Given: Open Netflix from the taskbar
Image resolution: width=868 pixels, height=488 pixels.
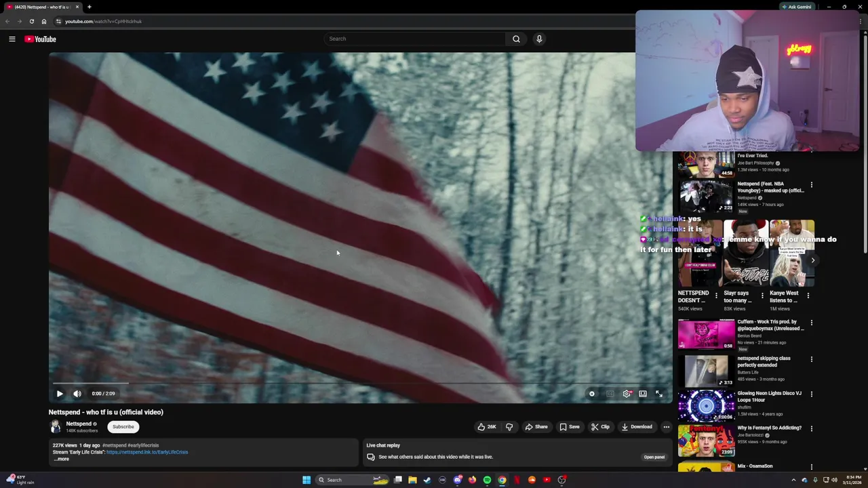Looking at the screenshot, I should click(x=517, y=480).
